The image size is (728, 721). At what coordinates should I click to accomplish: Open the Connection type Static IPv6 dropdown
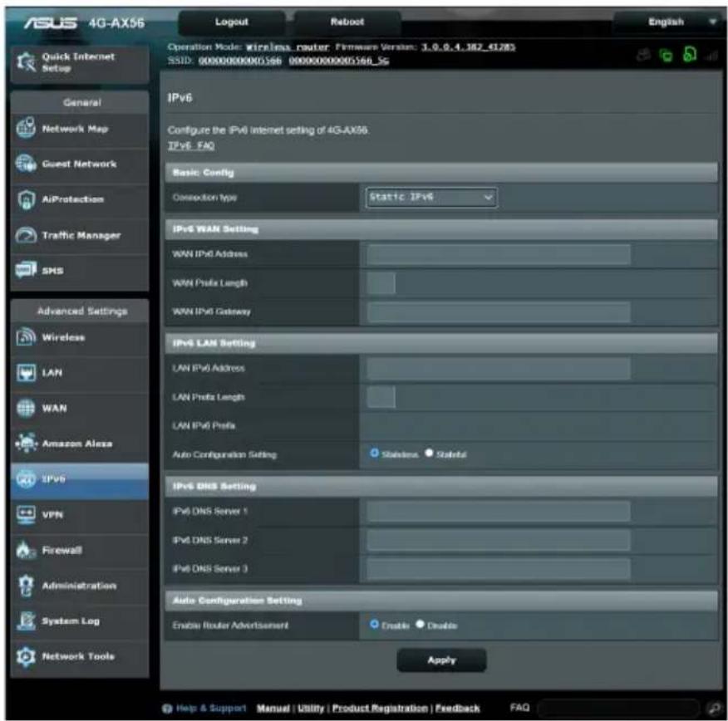(x=431, y=197)
